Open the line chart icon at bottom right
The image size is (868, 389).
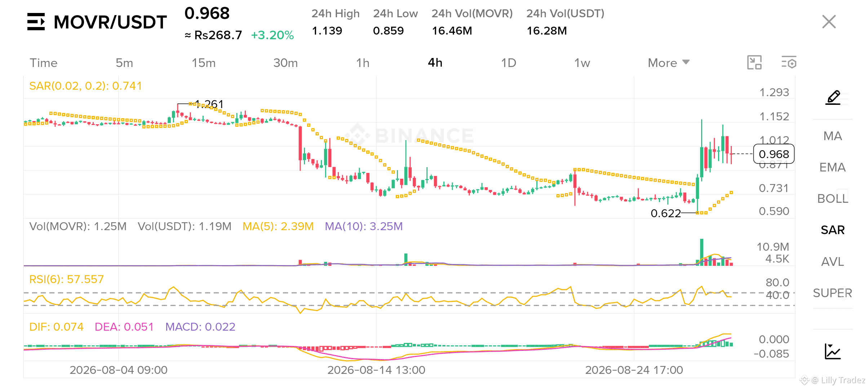coord(833,351)
